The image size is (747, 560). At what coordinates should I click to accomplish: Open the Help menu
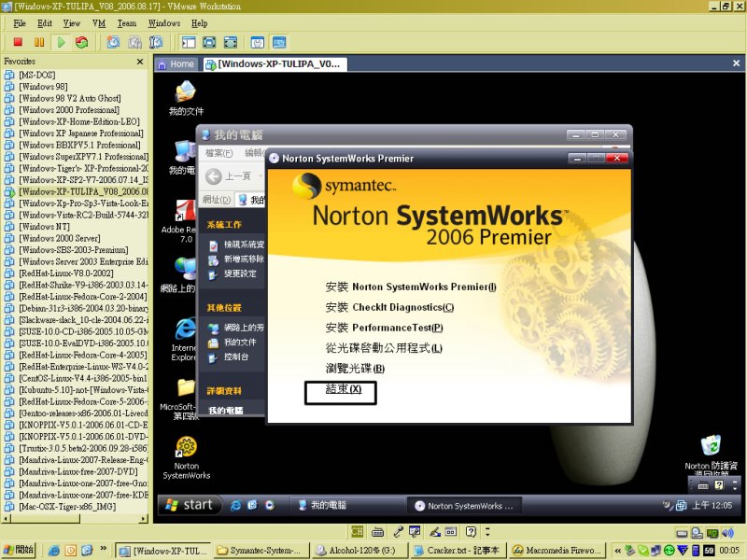coord(200,22)
